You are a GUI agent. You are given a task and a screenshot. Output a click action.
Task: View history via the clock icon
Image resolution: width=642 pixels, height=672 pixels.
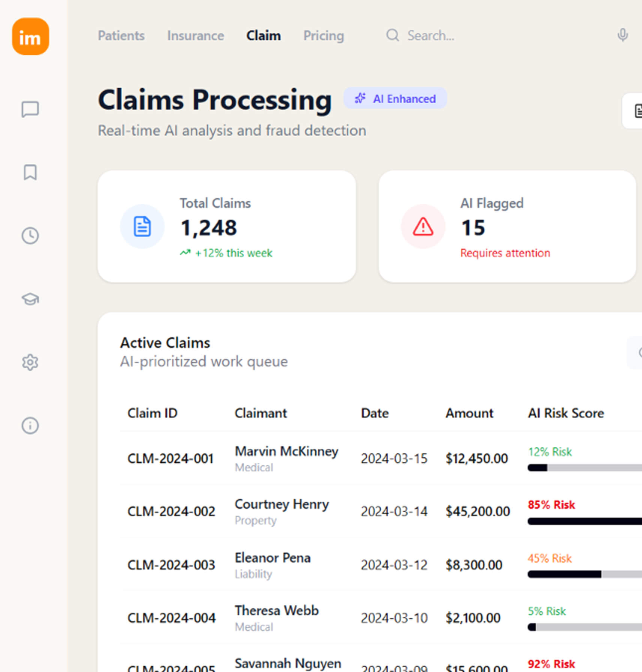coord(30,236)
